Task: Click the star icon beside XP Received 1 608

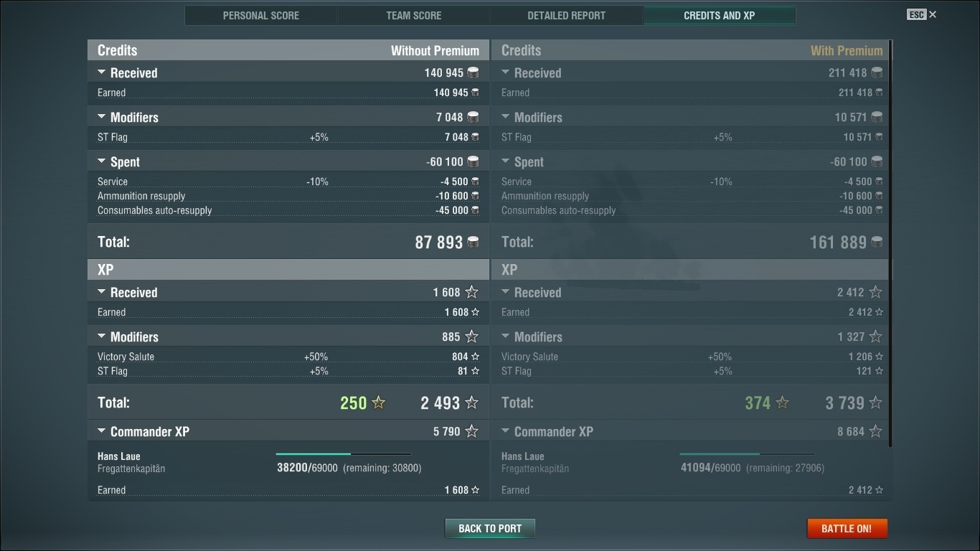Action: [x=471, y=292]
